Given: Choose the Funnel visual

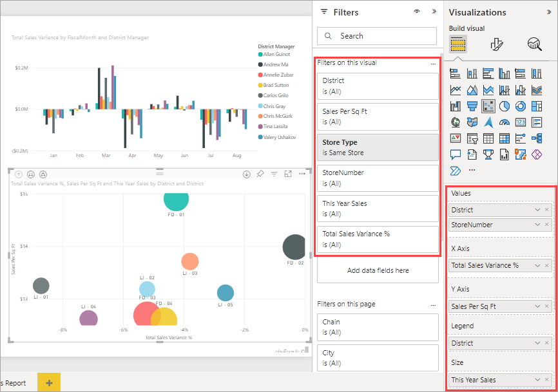Looking at the screenshot, I should click(x=472, y=106).
